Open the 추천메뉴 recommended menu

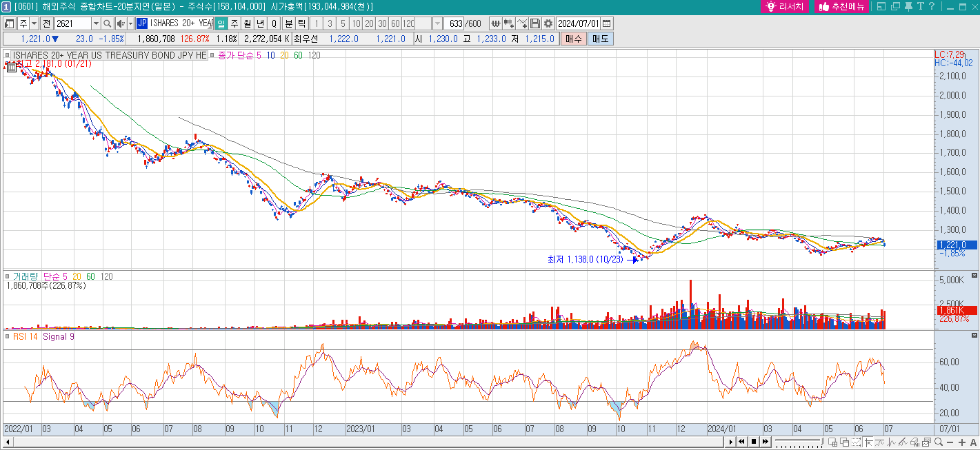click(843, 7)
